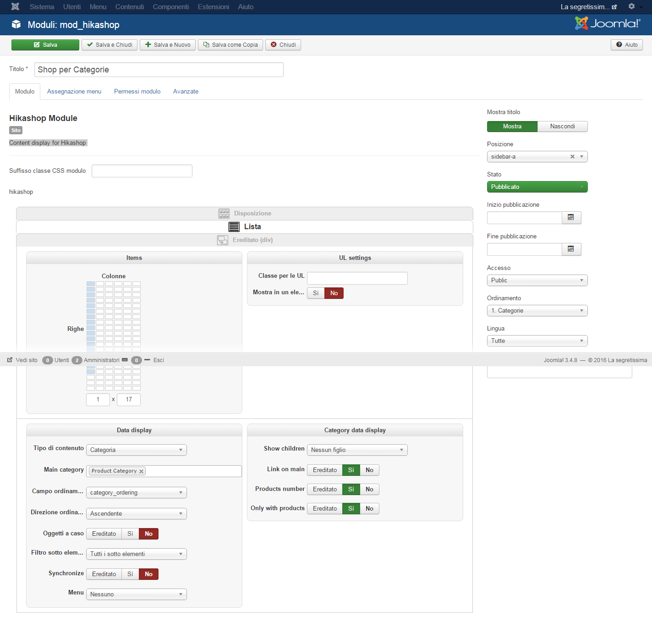Select the Disposizione grid layout icon
This screenshot has width=652, height=644.
pyautogui.click(x=224, y=214)
